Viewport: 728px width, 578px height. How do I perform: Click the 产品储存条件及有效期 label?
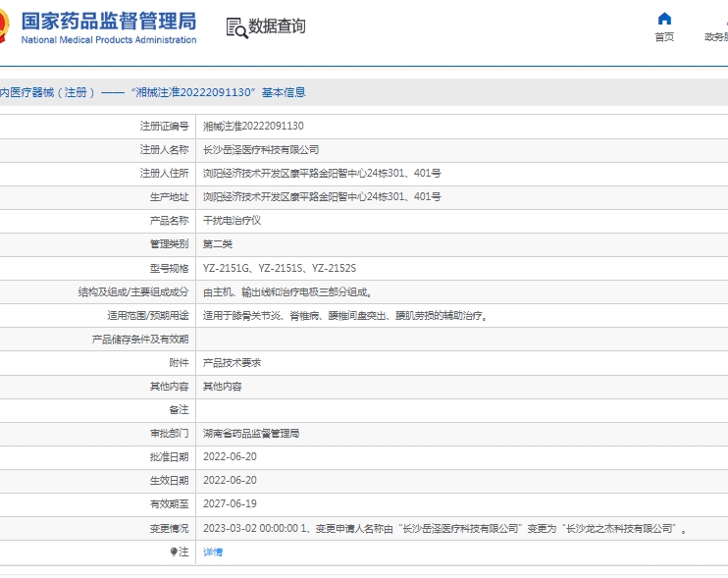(140, 340)
